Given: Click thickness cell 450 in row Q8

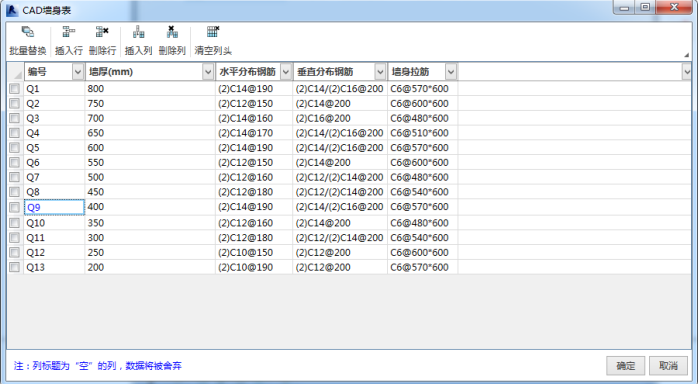Looking at the screenshot, I should tap(150, 192).
